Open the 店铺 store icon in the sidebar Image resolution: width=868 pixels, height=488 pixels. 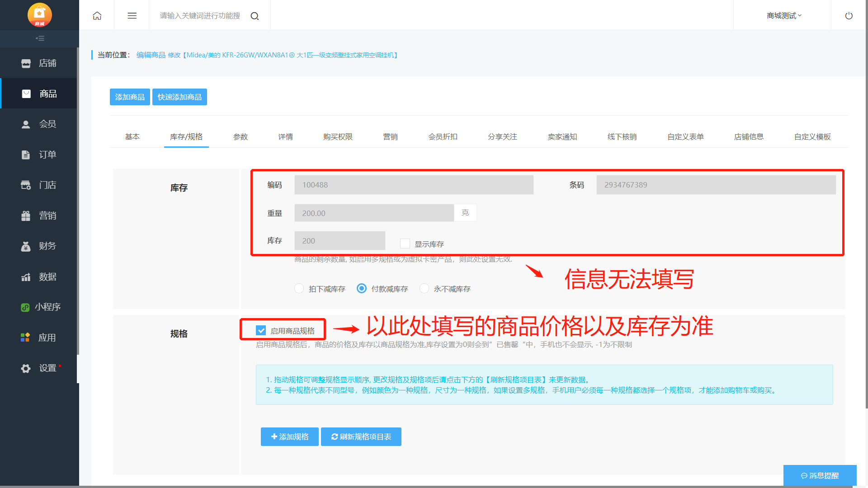pyautogui.click(x=26, y=63)
